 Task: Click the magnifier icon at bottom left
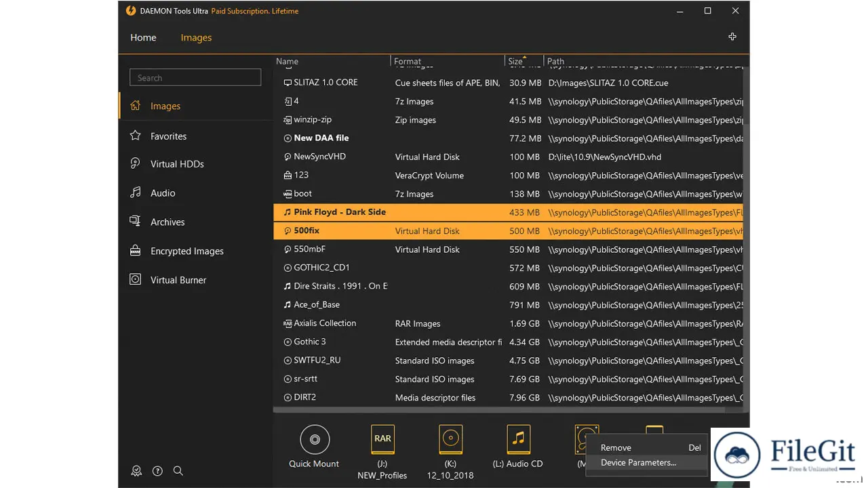pos(178,471)
